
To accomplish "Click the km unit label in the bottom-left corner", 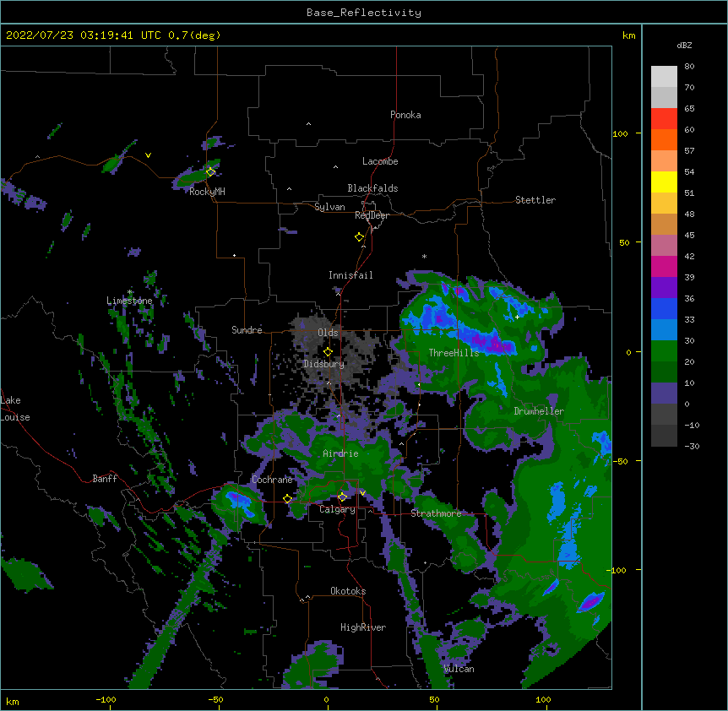I will coord(12,701).
